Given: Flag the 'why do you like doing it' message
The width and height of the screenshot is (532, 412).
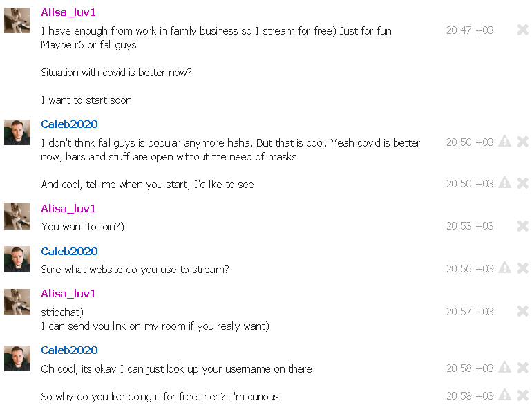Looking at the screenshot, I should [x=505, y=395].
